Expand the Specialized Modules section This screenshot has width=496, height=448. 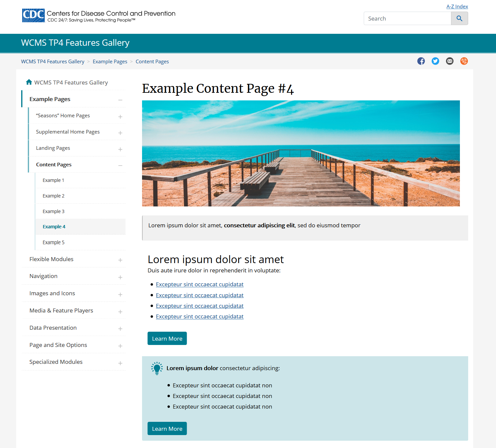point(120,363)
